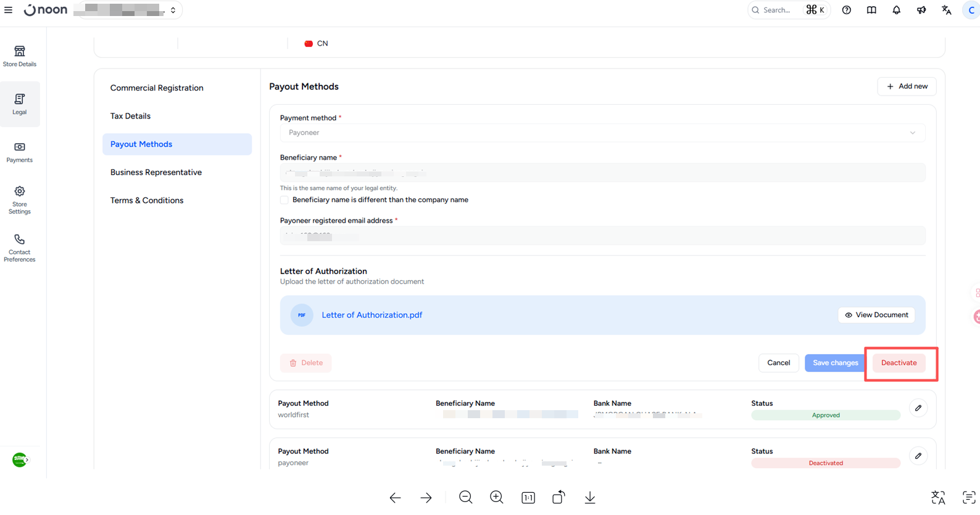
Task: Download the image with download arrow
Action: coord(590,497)
